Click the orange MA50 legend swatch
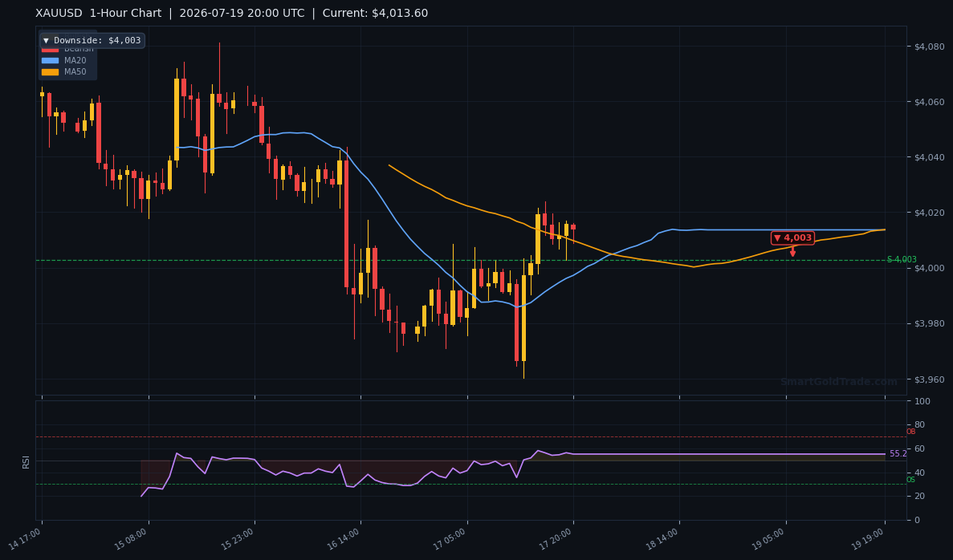Screen dimensions: 953x560 point(50,71)
